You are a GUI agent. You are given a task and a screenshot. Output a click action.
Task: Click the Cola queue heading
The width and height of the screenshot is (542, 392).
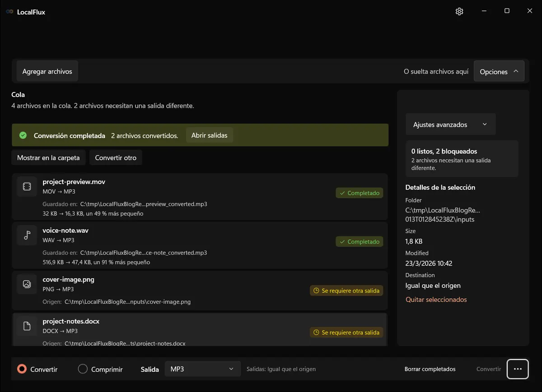pos(18,95)
